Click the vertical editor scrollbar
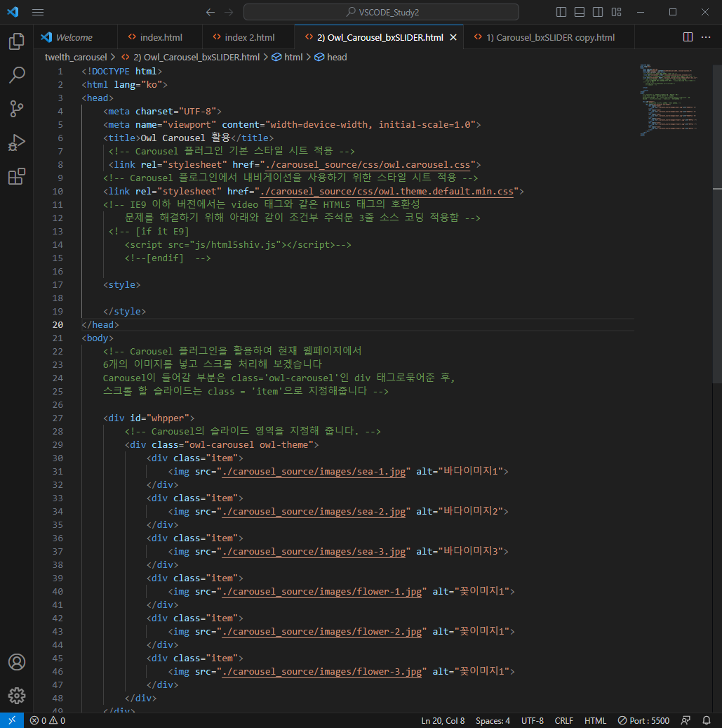The height and width of the screenshot is (728, 722). [x=717, y=223]
